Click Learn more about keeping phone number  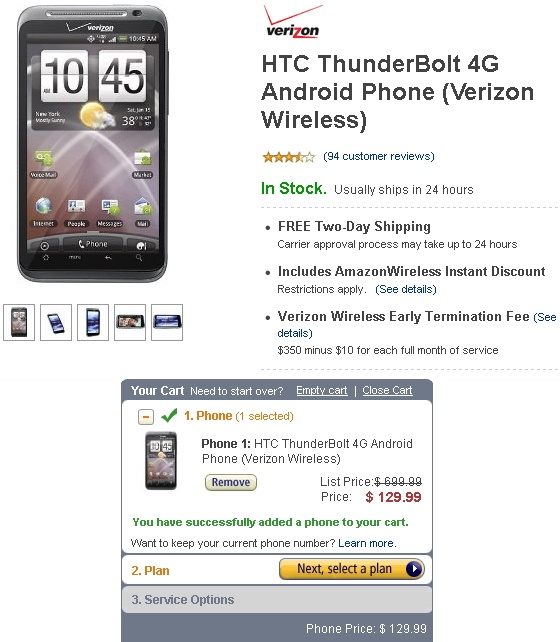point(367,543)
